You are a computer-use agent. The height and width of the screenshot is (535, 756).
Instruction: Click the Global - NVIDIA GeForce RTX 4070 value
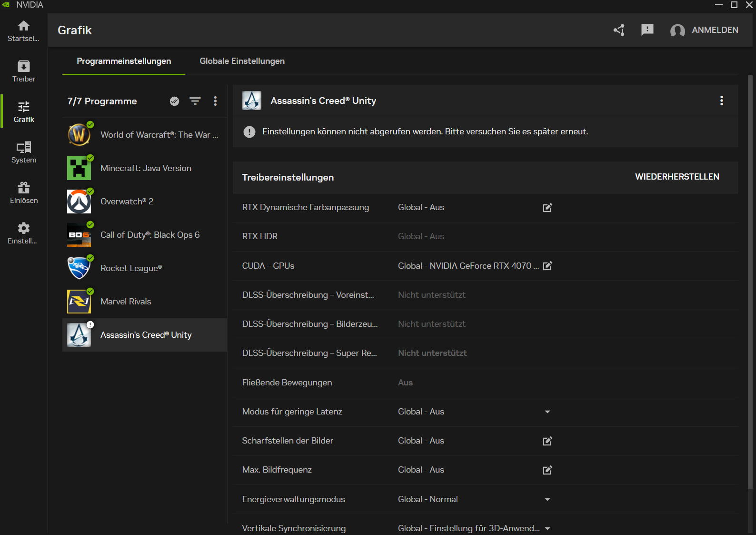tap(468, 266)
